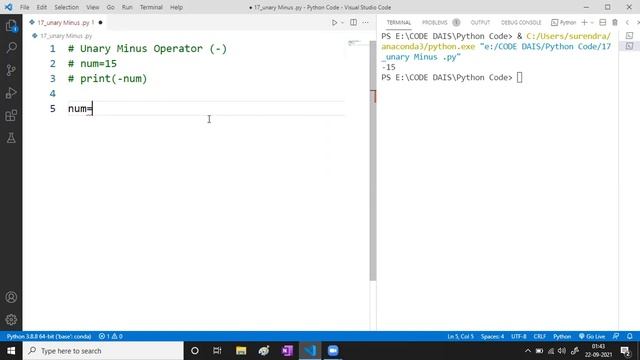The width and height of the screenshot is (640, 360).
Task: Open the File menu
Action: (x=24, y=7)
